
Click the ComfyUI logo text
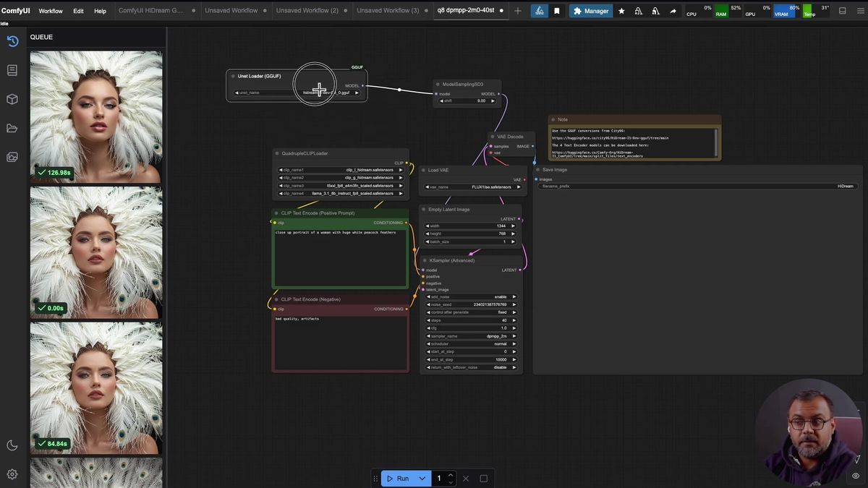coord(16,11)
